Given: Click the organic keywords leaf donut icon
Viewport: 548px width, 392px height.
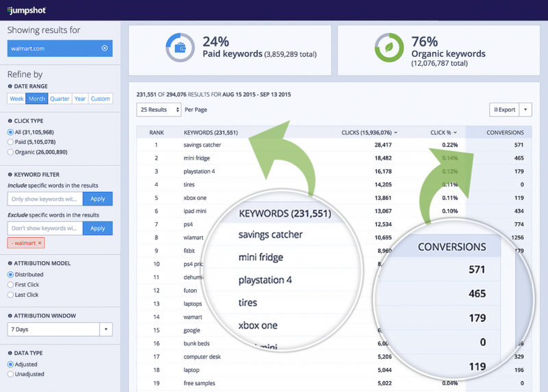Looking at the screenshot, I should coord(389,47).
